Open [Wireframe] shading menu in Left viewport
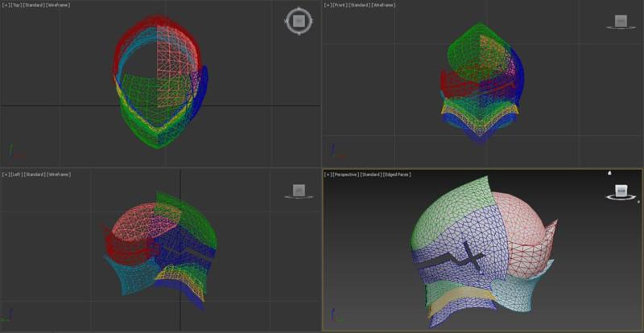Image resolution: width=644 pixels, height=333 pixels. pos(59,175)
